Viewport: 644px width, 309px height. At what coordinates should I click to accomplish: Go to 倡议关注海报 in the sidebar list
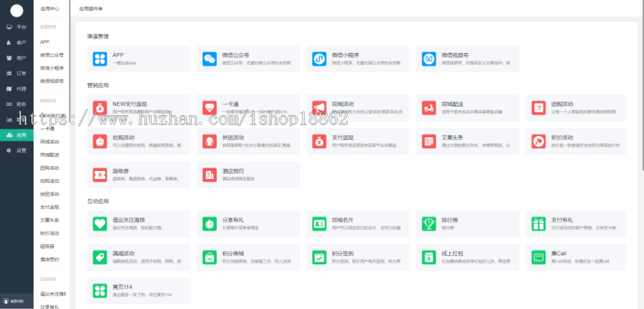[x=53, y=293]
